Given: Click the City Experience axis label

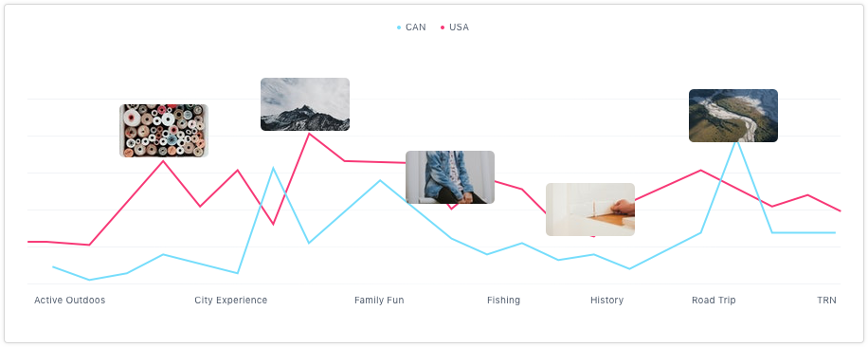Looking at the screenshot, I should pyautogui.click(x=231, y=300).
